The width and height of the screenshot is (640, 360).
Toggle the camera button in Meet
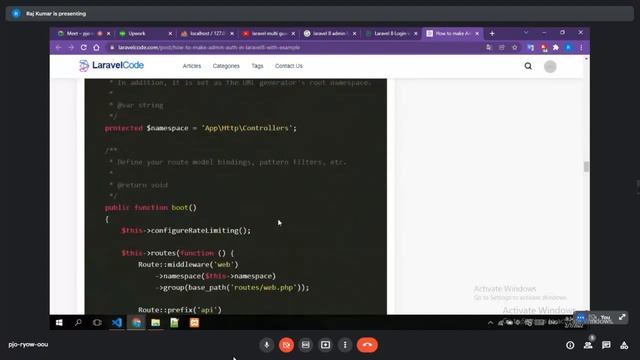[x=286, y=345]
